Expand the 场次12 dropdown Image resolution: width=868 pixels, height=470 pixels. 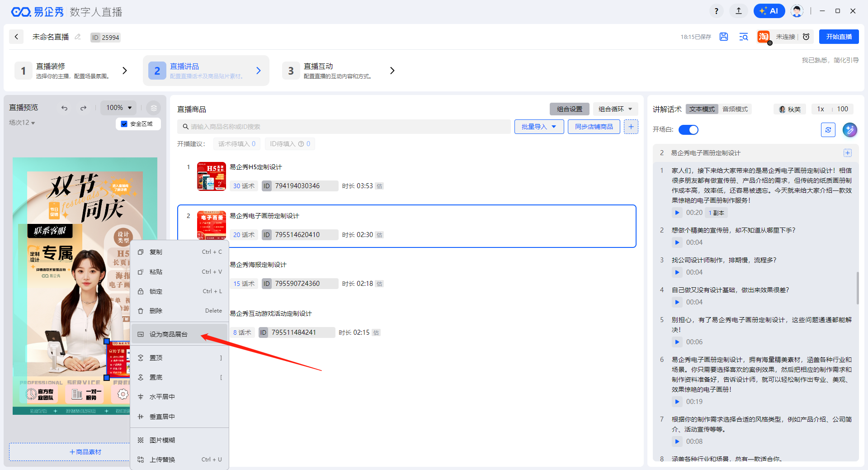pyautogui.click(x=22, y=123)
